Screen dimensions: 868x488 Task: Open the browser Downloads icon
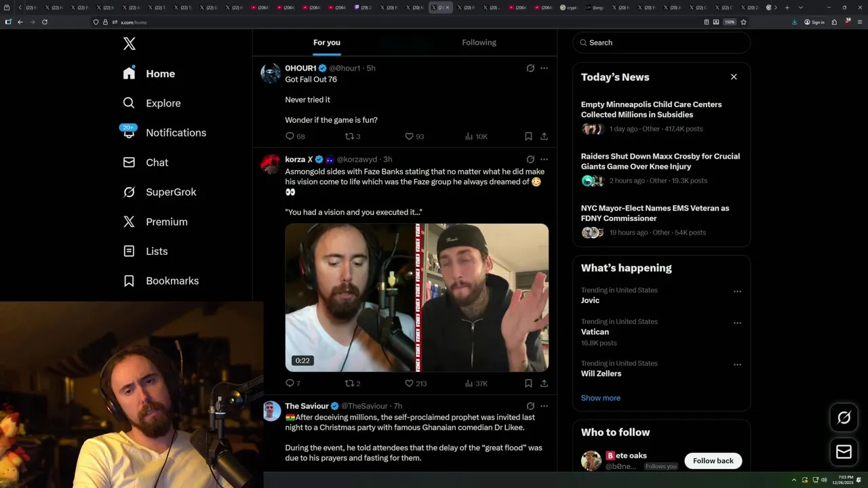(x=795, y=22)
